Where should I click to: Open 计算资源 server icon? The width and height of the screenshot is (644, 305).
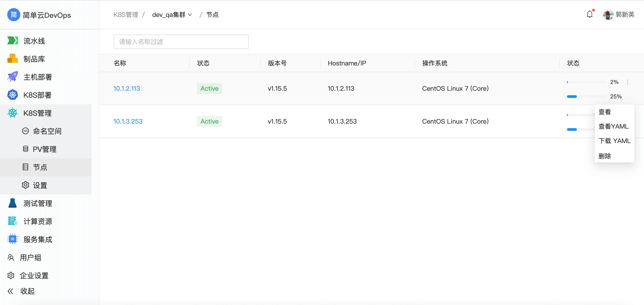12,221
